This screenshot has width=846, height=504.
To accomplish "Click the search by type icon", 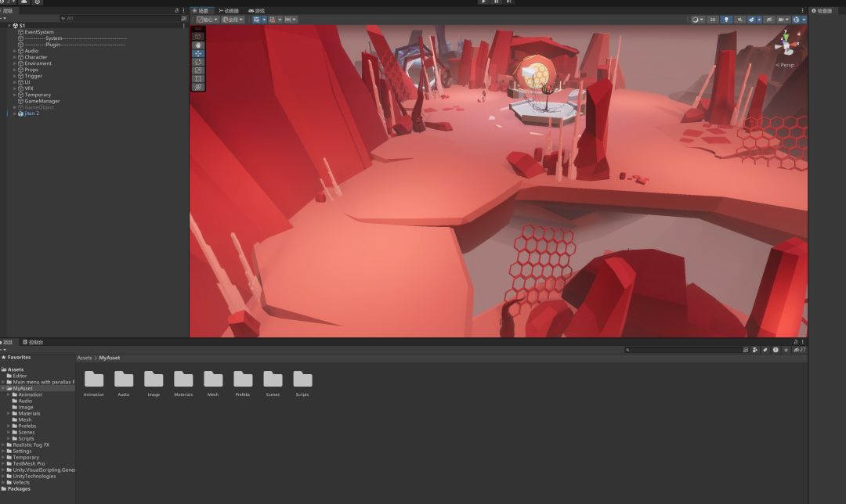I will click(755, 350).
